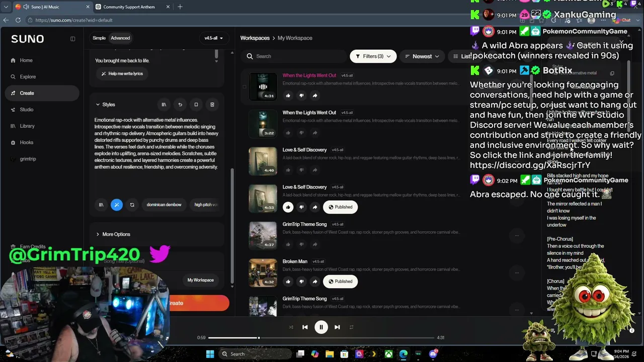Dislike the Broken Man track
The image size is (644, 362).
point(301,282)
